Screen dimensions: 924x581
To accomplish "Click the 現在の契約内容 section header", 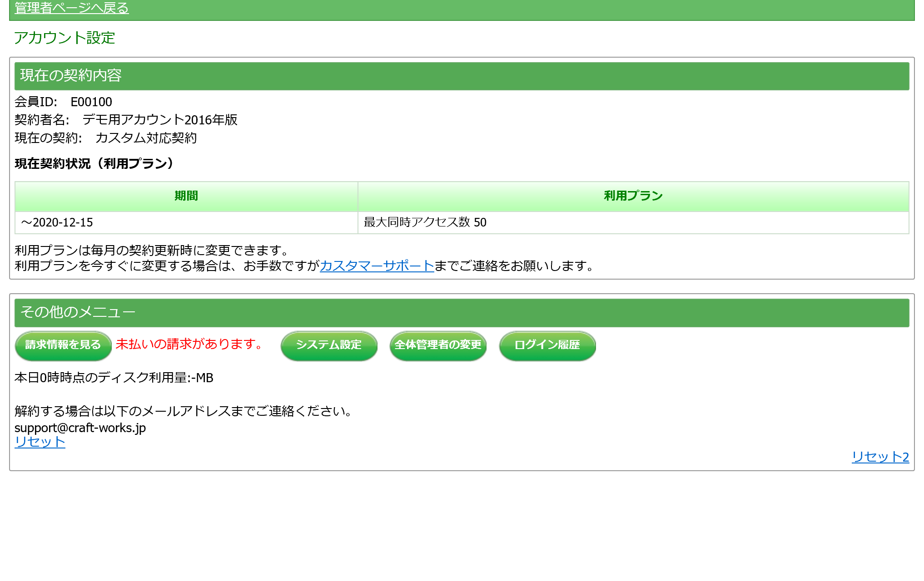I will click(71, 76).
